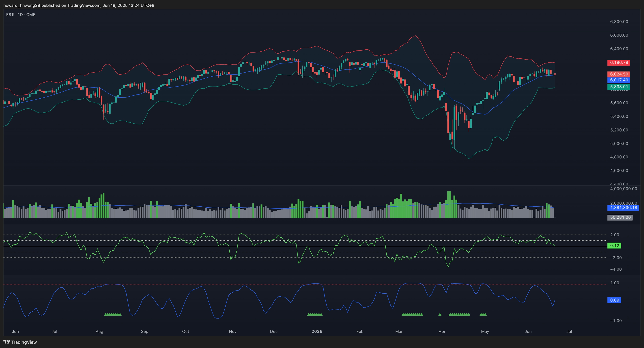Viewport: 644px width, 348px height.
Task: Click the blue 6,017.40 basis price label
Action: (x=619, y=80)
